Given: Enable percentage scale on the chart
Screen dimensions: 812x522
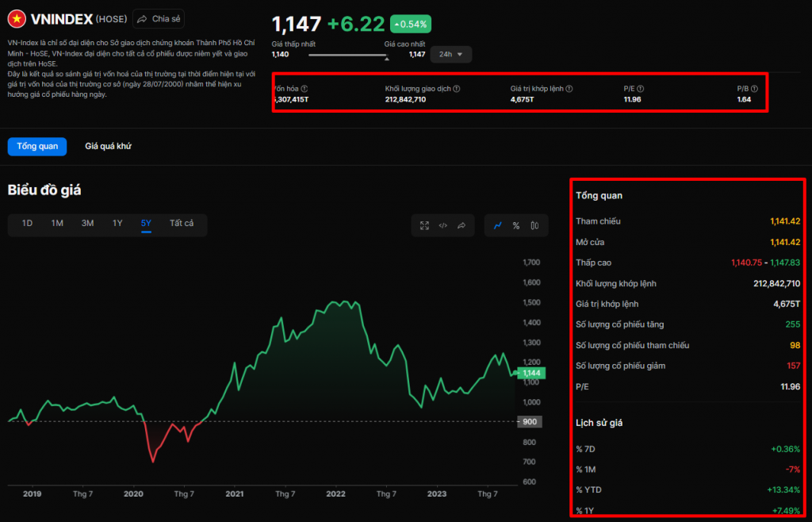Looking at the screenshot, I should point(516,225).
